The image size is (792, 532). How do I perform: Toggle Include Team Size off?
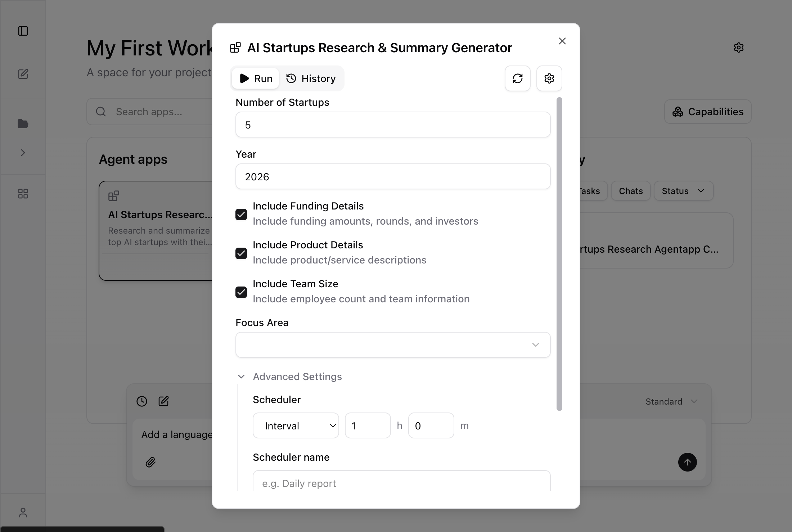coord(241,292)
